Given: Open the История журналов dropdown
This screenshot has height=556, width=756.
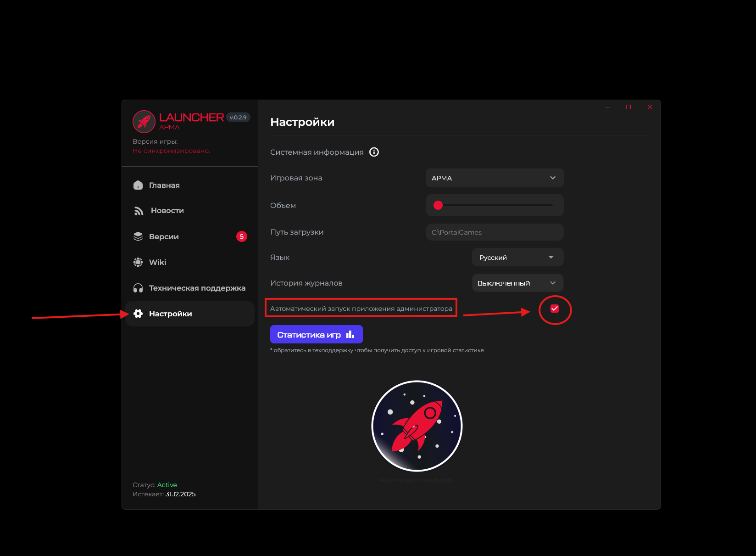Looking at the screenshot, I should 517,283.
